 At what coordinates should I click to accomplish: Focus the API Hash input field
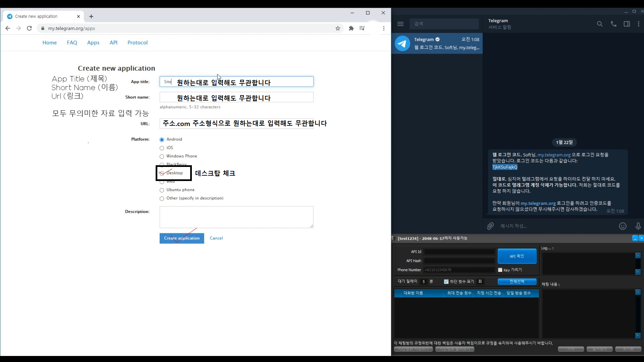(459, 261)
